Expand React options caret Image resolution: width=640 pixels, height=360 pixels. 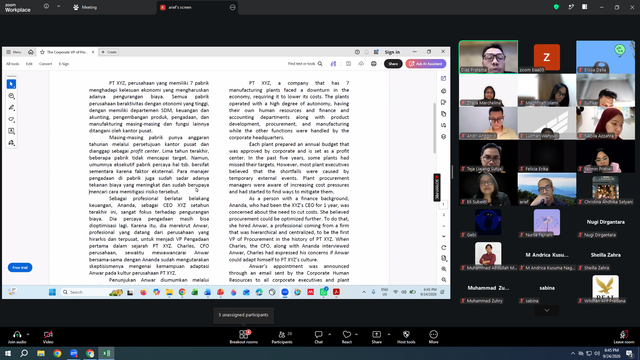click(x=356, y=334)
